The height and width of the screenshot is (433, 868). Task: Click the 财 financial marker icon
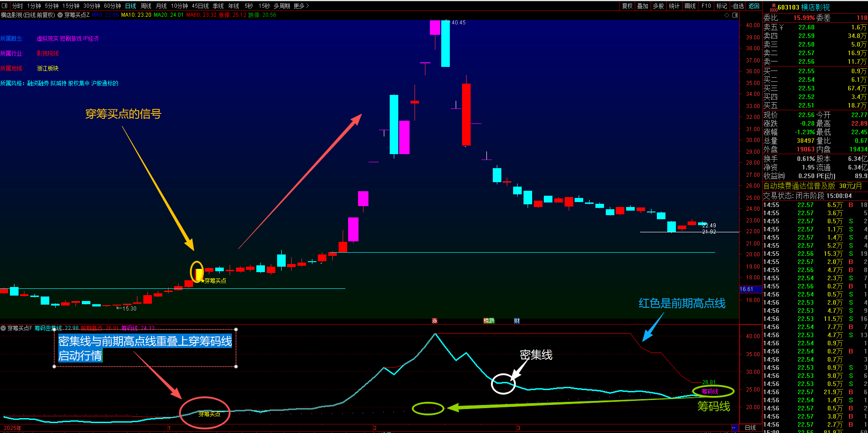click(x=517, y=321)
